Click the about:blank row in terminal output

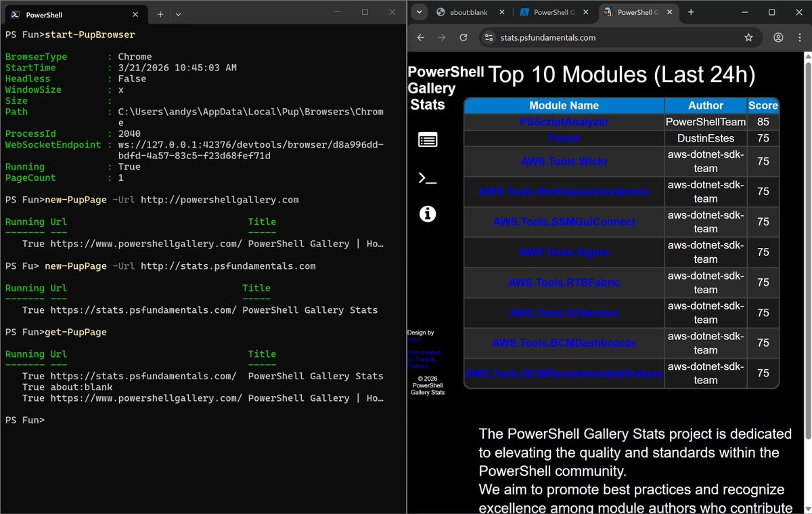click(68, 387)
